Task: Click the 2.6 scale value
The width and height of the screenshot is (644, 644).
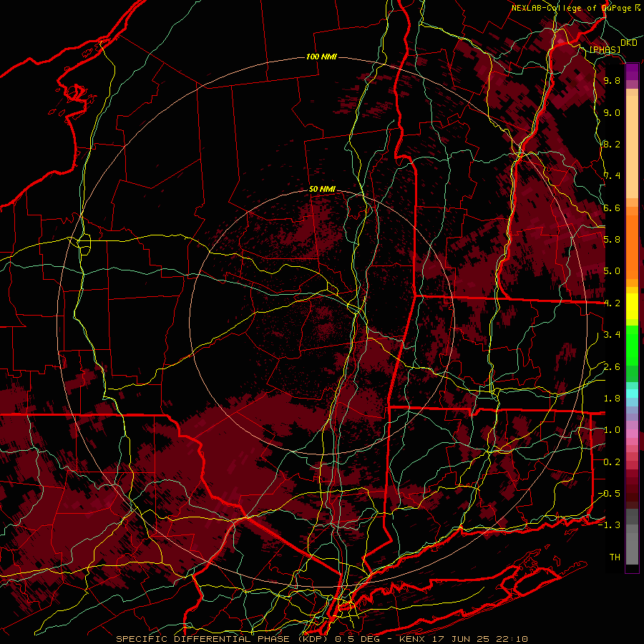Action: 612,367
